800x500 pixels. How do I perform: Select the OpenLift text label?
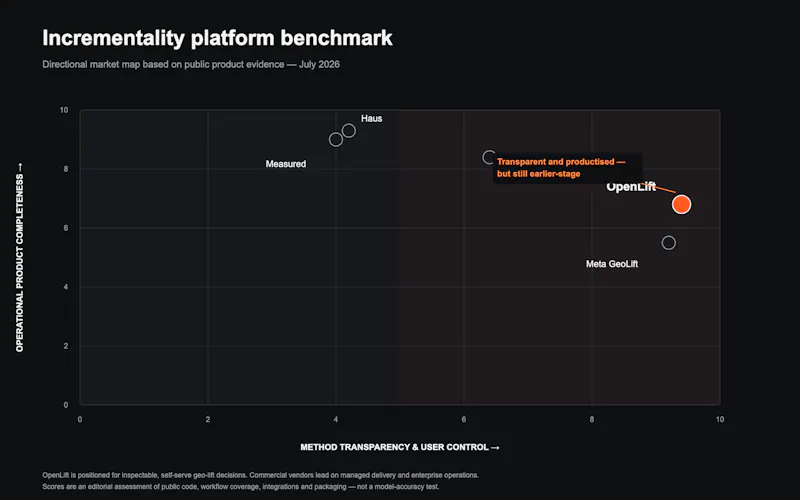631,187
